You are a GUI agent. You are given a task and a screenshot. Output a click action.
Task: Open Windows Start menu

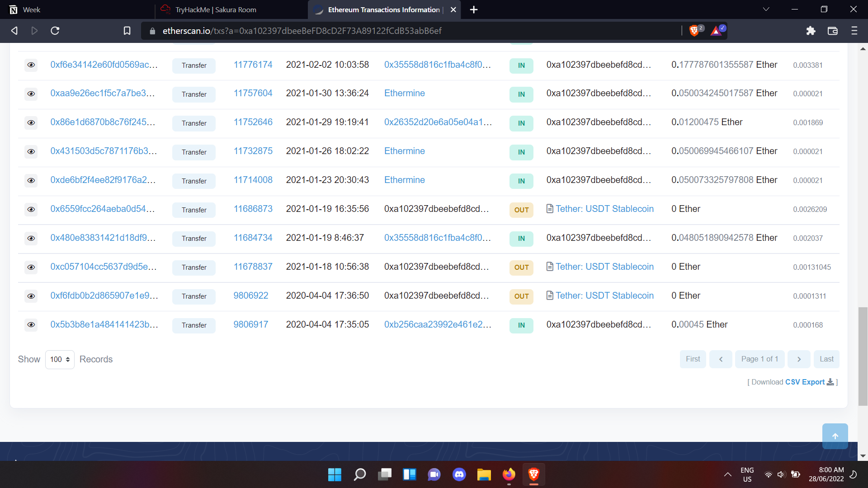(x=335, y=474)
